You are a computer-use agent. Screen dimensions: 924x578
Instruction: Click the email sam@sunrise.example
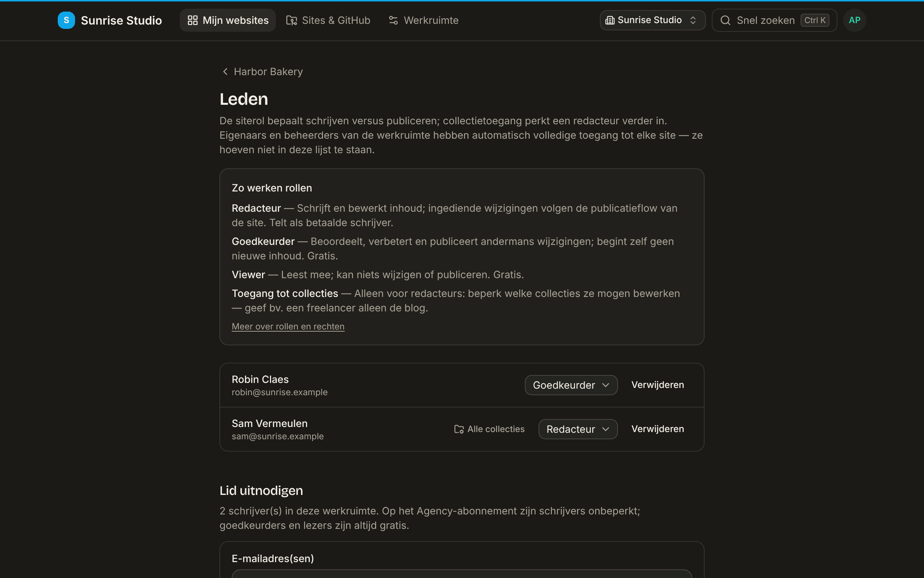point(278,436)
